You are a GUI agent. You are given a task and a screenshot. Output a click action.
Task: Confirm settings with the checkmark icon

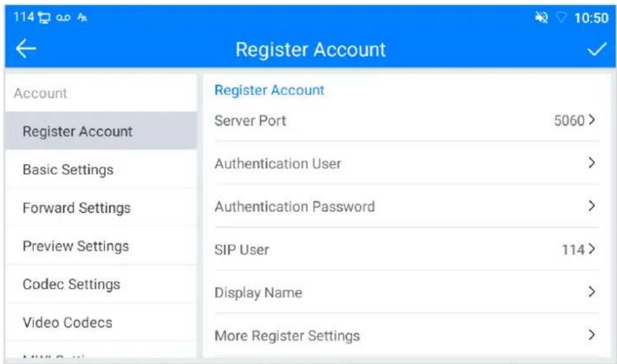(597, 49)
